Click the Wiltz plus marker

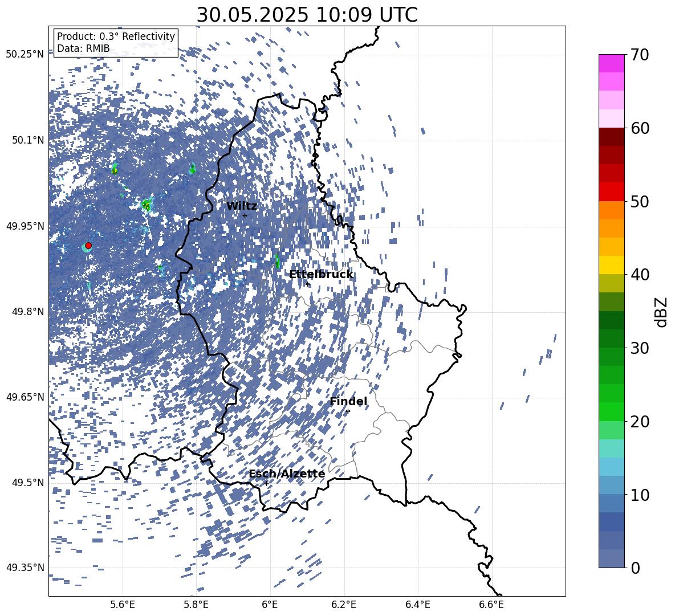pyautogui.click(x=245, y=215)
